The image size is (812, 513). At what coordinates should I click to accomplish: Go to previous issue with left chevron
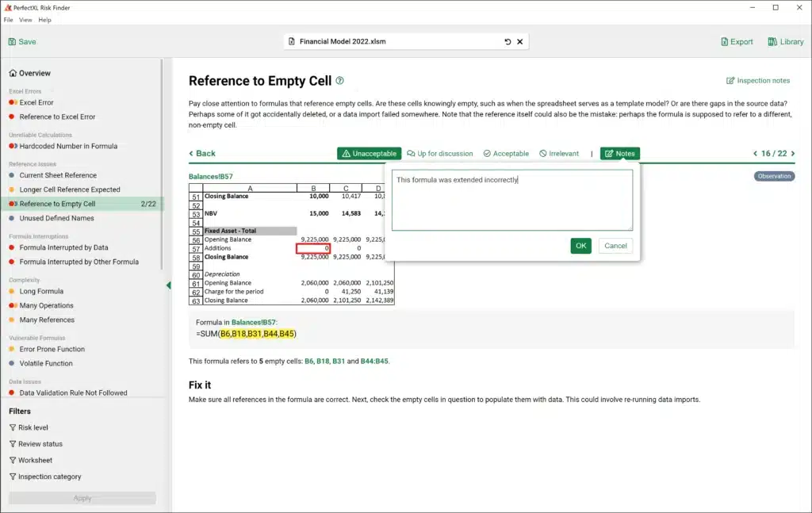pyautogui.click(x=755, y=154)
